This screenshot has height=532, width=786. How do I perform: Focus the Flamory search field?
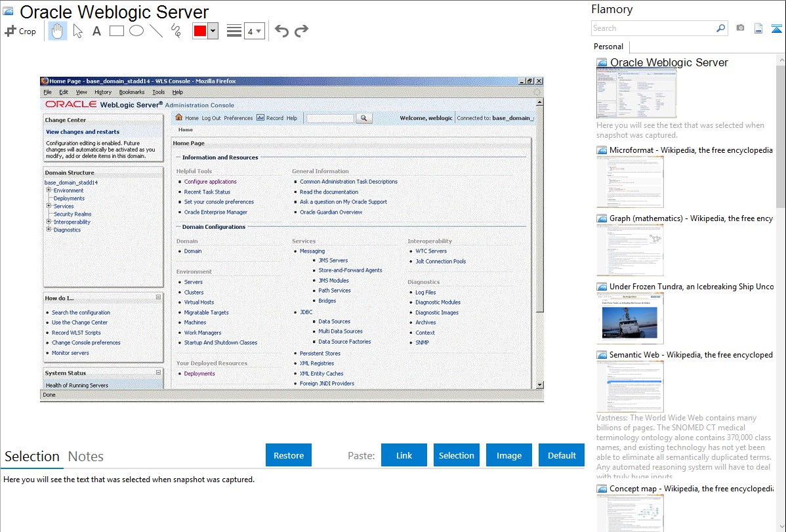pos(653,28)
